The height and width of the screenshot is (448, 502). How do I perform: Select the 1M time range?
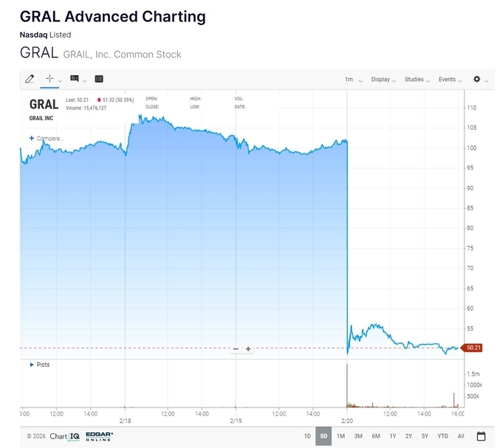coord(340,436)
